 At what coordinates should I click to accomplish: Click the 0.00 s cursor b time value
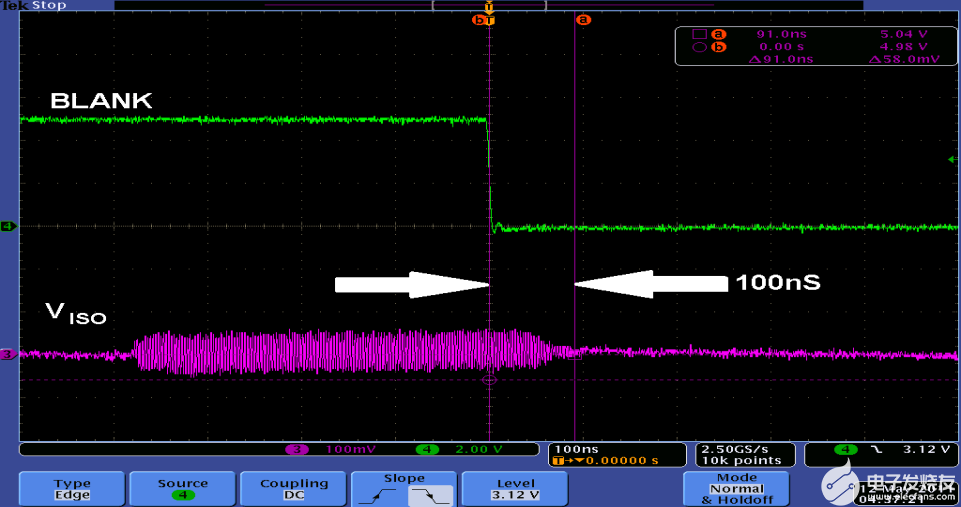pyautogui.click(x=781, y=47)
